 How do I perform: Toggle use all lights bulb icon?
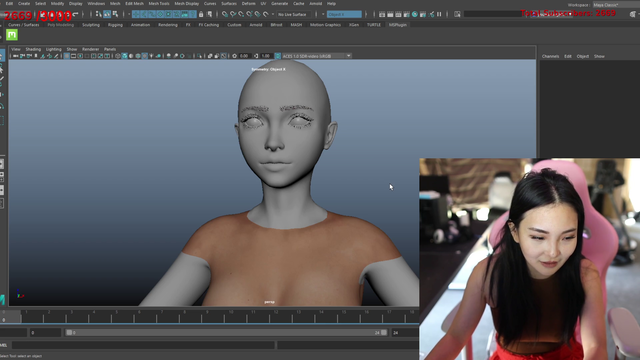coord(151,56)
